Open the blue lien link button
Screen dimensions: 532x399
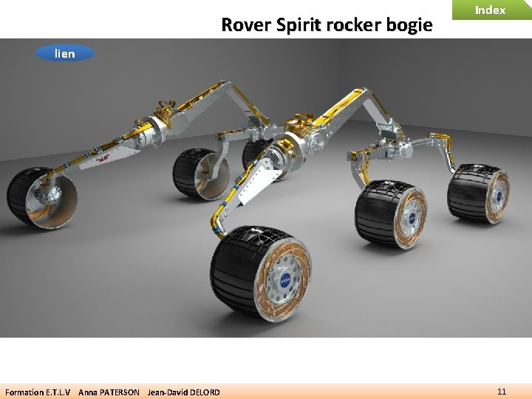(x=65, y=53)
